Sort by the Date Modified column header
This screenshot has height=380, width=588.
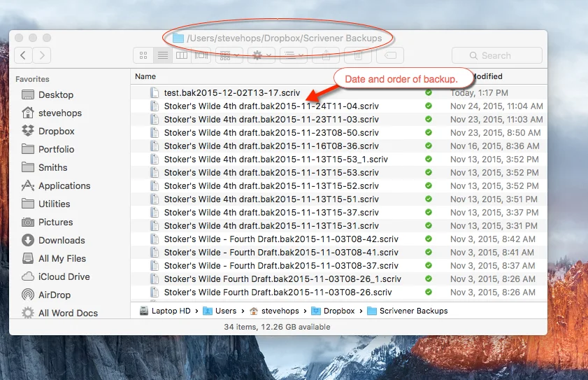tap(487, 76)
